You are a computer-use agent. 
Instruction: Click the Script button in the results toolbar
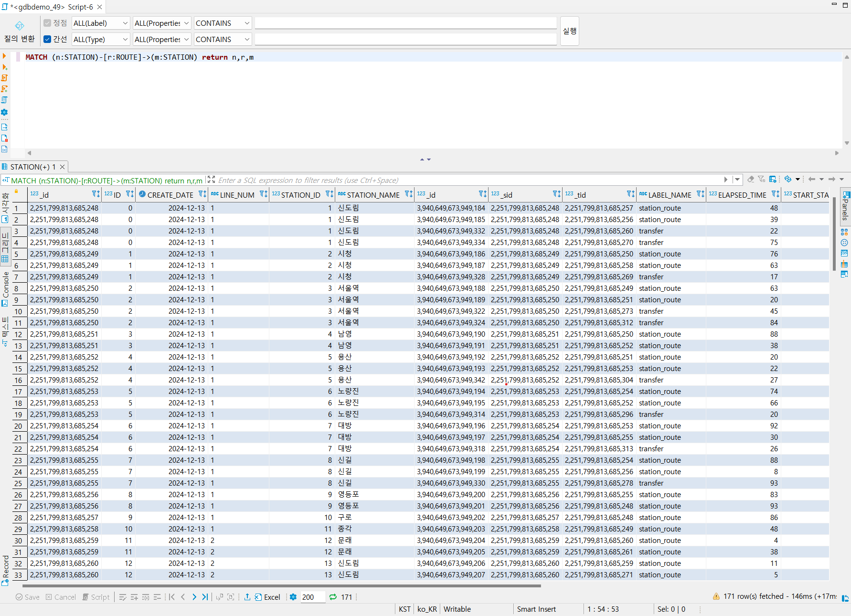click(96, 597)
